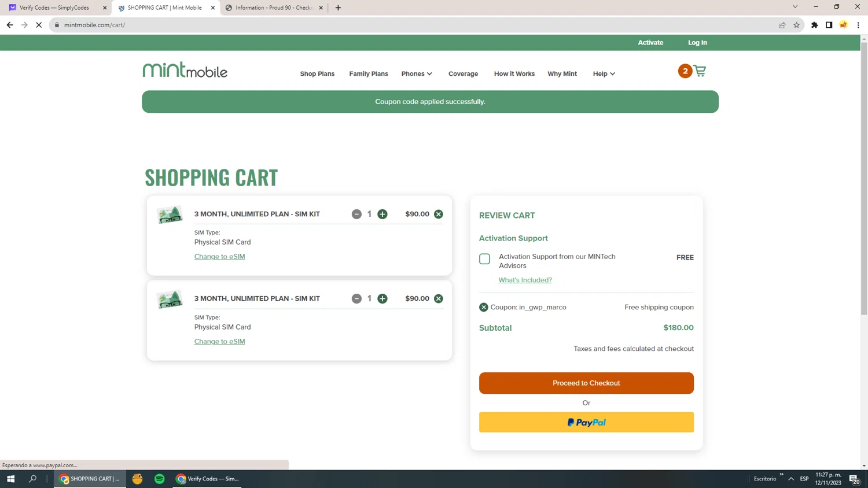Share this page icon in address bar
868x488 pixels.
(x=782, y=25)
